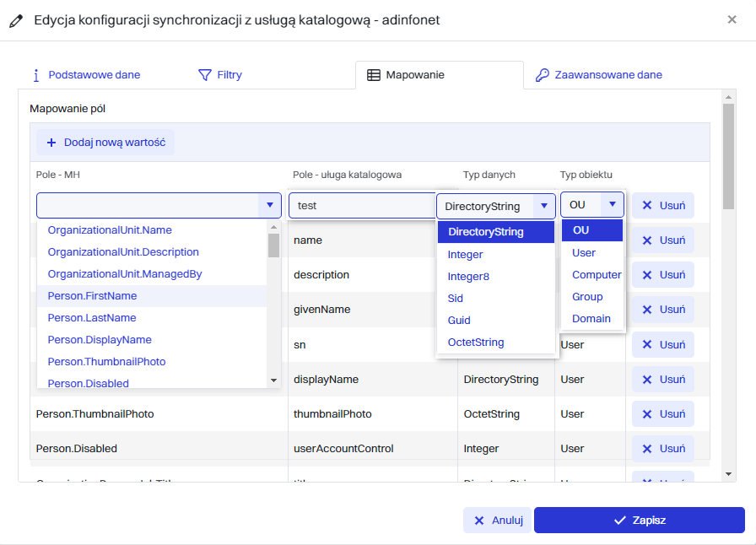This screenshot has height=545, width=756.
Task: Select Person.FirstName from the field list
Action: pyautogui.click(x=92, y=296)
